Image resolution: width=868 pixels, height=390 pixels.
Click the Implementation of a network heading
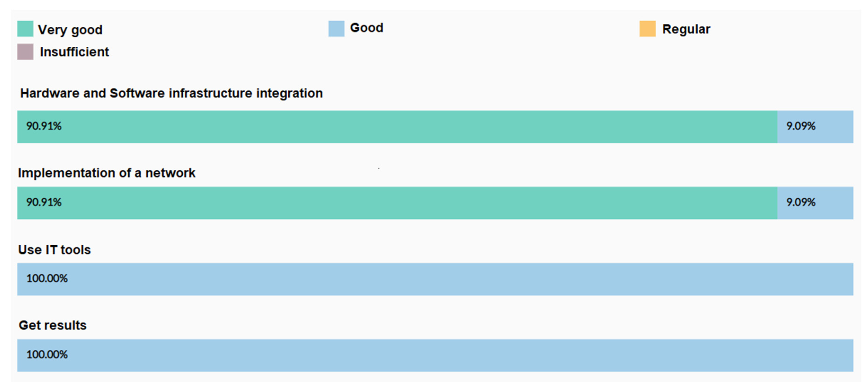(106, 173)
